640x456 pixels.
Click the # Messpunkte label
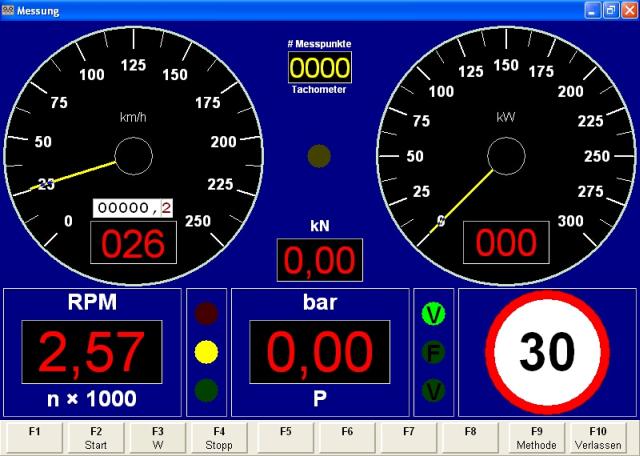[319, 44]
